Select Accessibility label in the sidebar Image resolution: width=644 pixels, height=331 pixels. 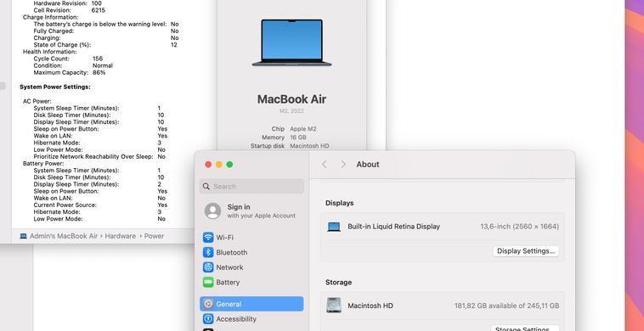click(236, 319)
